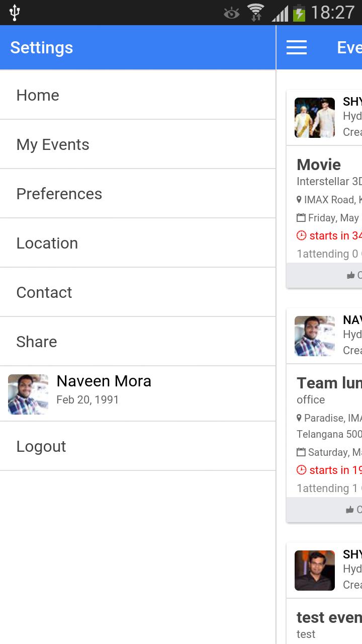Open Preferences from the settings drawer
Image resolution: width=362 pixels, height=644 pixels.
click(x=138, y=194)
